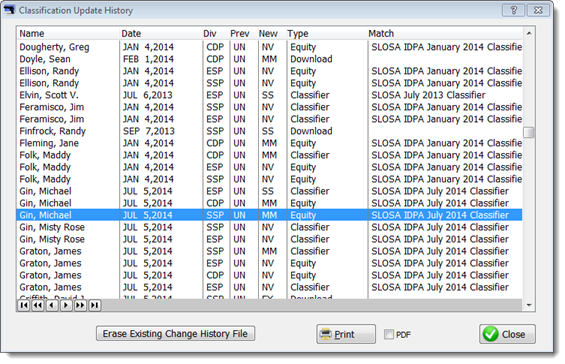Click the Match column header
Viewport: 565px width, 364px height.
pos(445,34)
